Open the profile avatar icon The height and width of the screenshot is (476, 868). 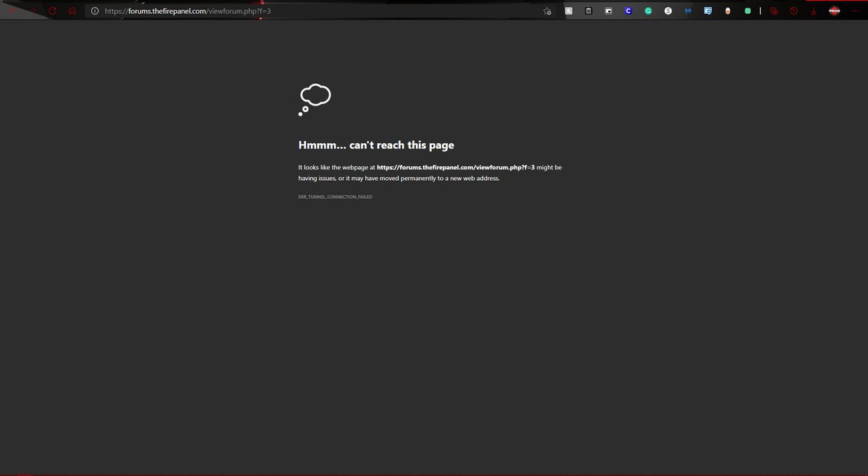(834, 11)
